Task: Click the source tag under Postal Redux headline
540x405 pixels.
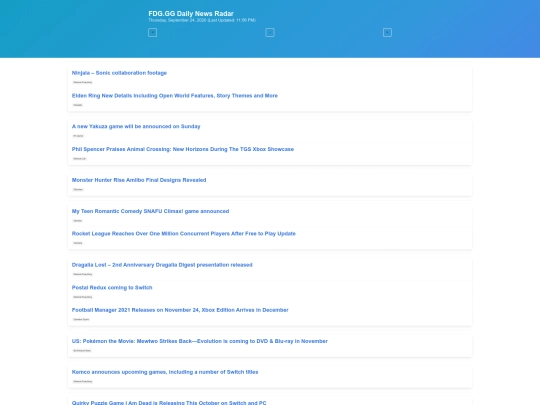Action: pos(83,297)
